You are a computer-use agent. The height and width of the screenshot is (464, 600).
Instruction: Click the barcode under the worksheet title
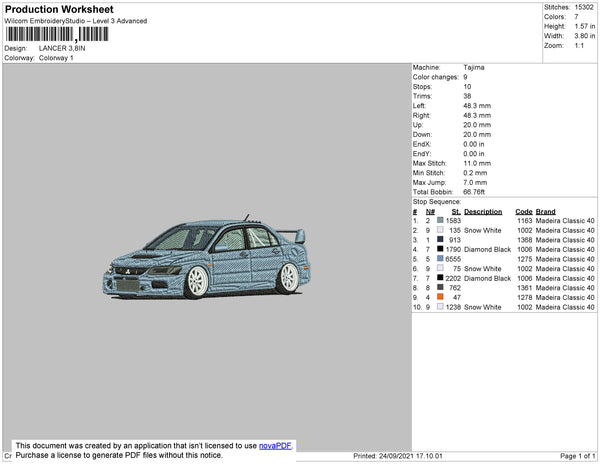pyautogui.click(x=57, y=34)
